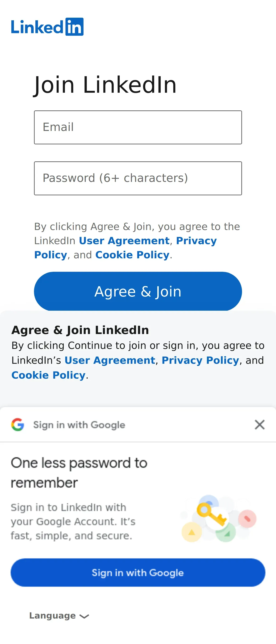Open the Language dropdown
This screenshot has width=276, height=644.
click(59, 616)
